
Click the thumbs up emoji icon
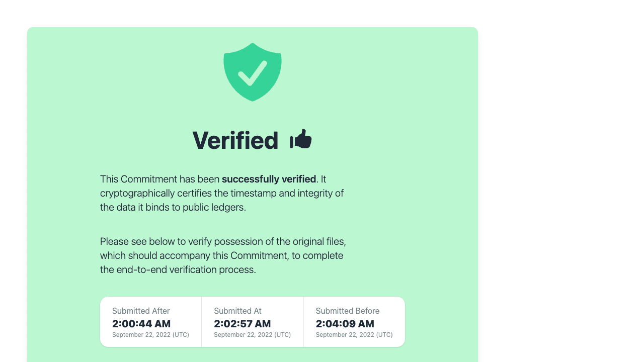coord(301,139)
